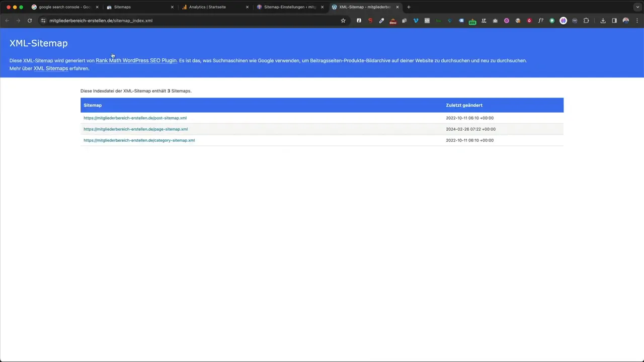Open the Chrome downloads icon
The width and height of the screenshot is (644, 362).
click(x=603, y=21)
